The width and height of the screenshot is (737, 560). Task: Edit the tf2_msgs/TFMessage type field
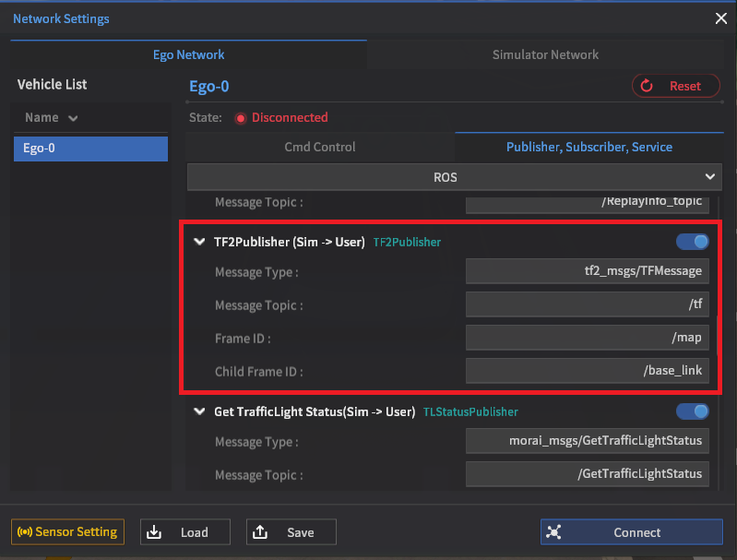click(587, 271)
